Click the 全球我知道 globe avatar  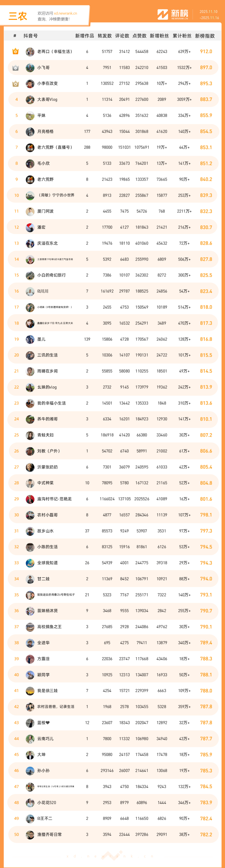pos(30,563)
